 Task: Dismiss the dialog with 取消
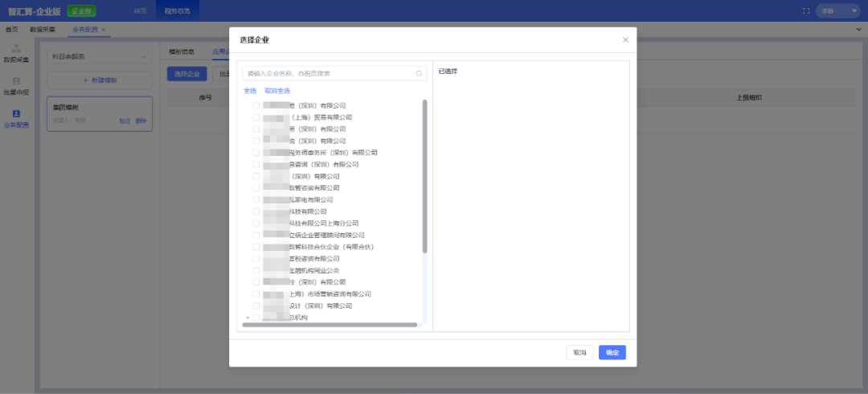(579, 352)
